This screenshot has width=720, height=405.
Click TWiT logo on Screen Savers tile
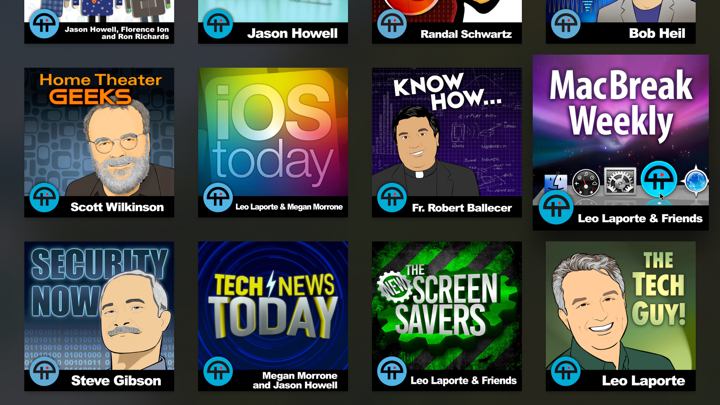(x=392, y=371)
